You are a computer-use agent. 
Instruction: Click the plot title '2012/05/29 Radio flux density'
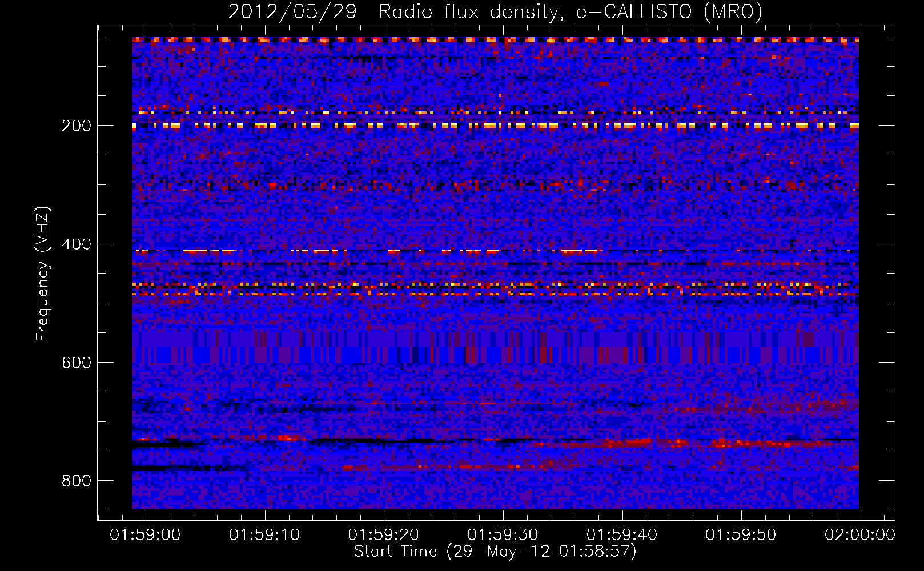(x=393, y=11)
